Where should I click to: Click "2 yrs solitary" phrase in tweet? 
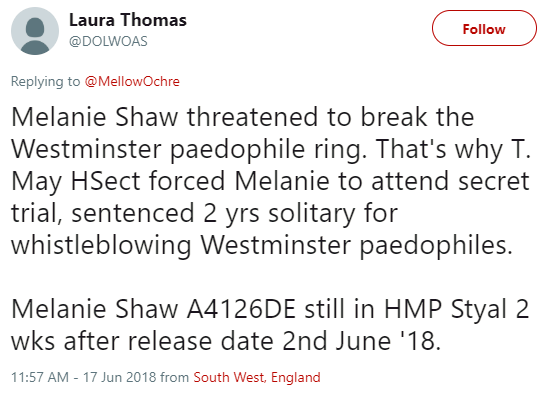coord(277,213)
